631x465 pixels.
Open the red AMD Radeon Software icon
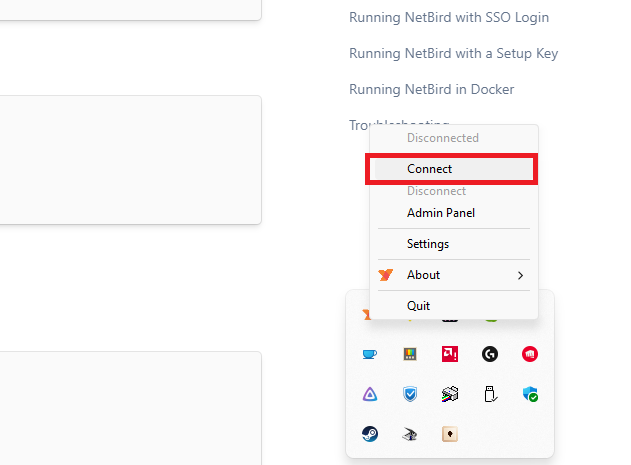(450, 354)
